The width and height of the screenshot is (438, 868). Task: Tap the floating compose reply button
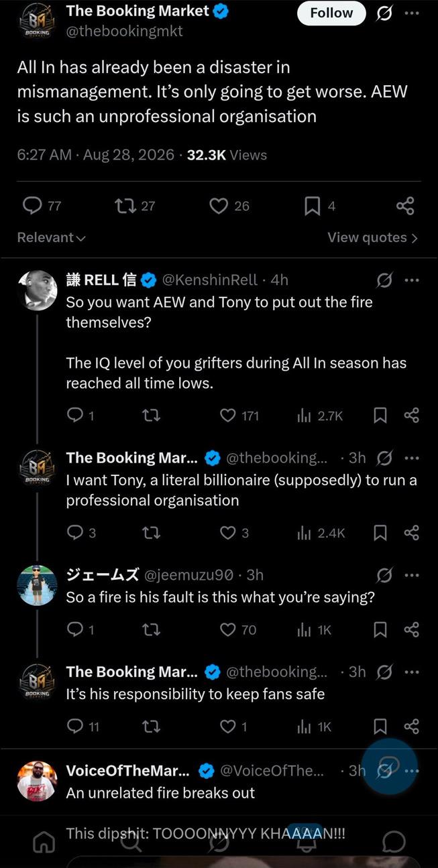tap(390, 767)
